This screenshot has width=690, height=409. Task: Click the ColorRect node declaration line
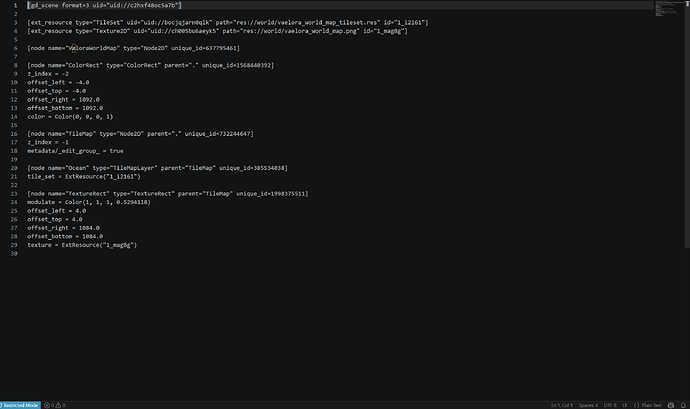[150, 65]
